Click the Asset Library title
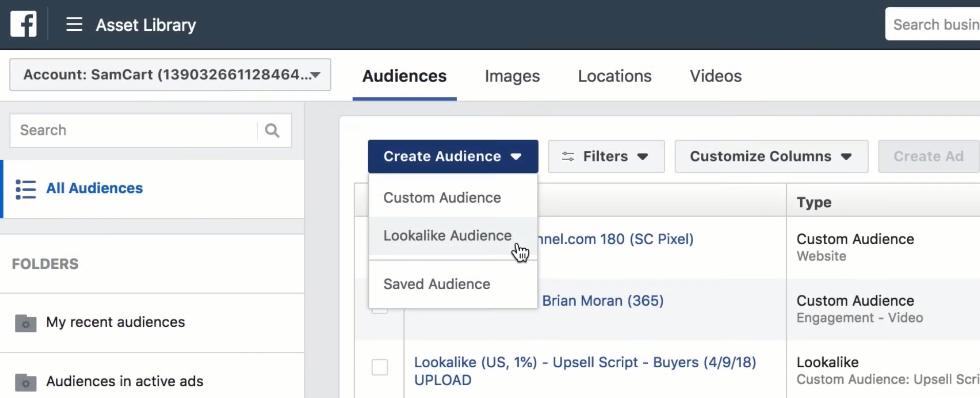Viewport: 980px width, 398px height. pyautogui.click(x=146, y=25)
